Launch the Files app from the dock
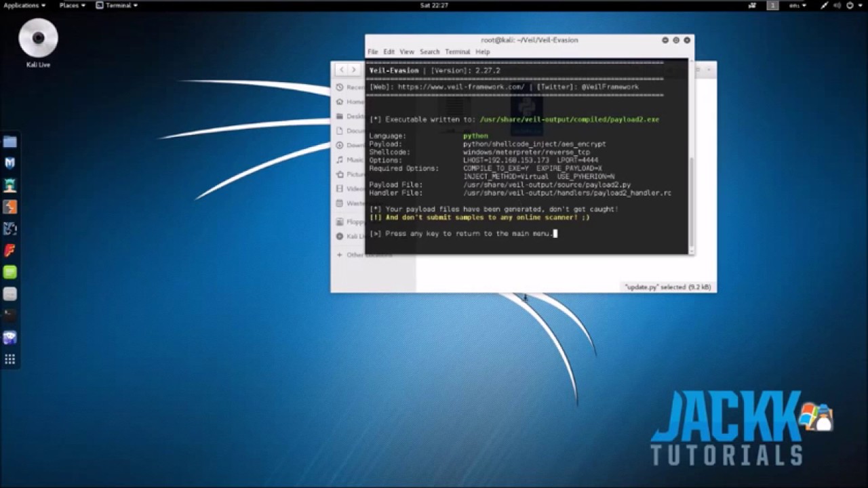The width and height of the screenshot is (868, 488). [9, 142]
